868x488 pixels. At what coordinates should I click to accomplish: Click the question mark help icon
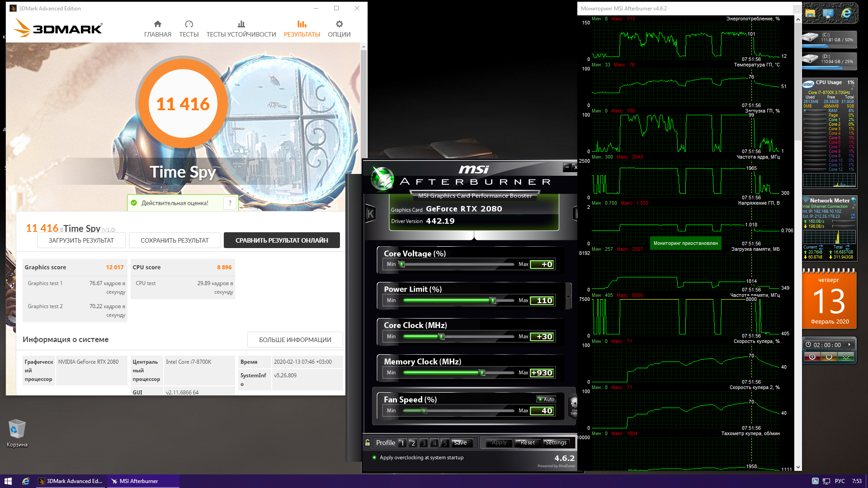tap(230, 203)
